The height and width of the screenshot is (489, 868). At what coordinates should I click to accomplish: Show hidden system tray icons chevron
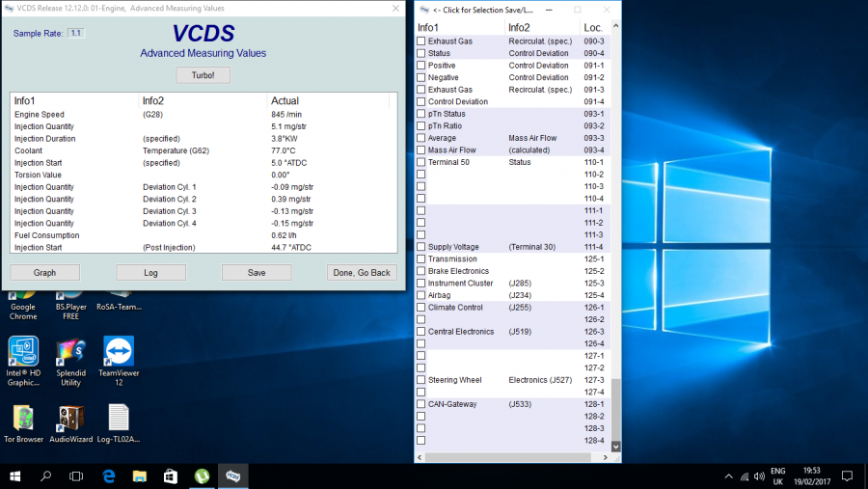(x=729, y=475)
